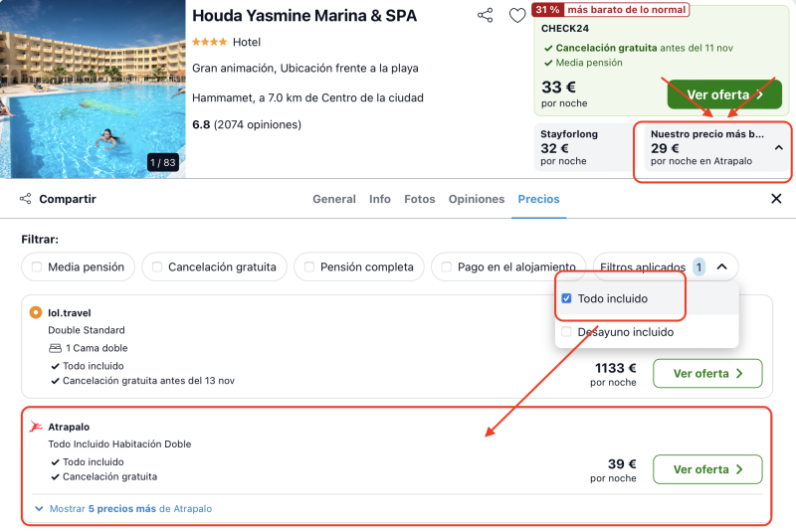The height and width of the screenshot is (532, 796).
Task: Click the 31 % más barato de lo normal badge
Action: [x=611, y=10]
